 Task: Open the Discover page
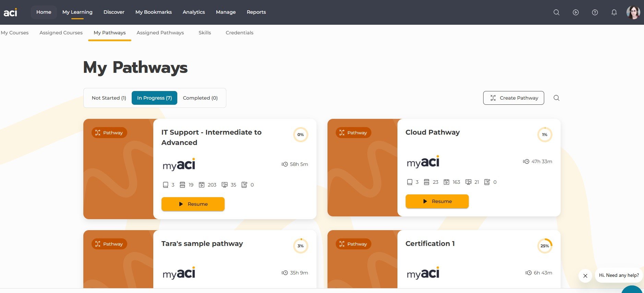click(x=114, y=12)
